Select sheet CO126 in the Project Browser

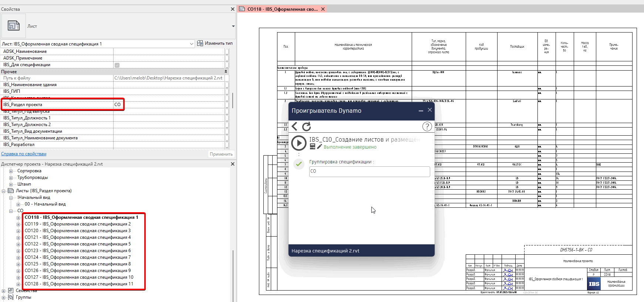pos(78,271)
